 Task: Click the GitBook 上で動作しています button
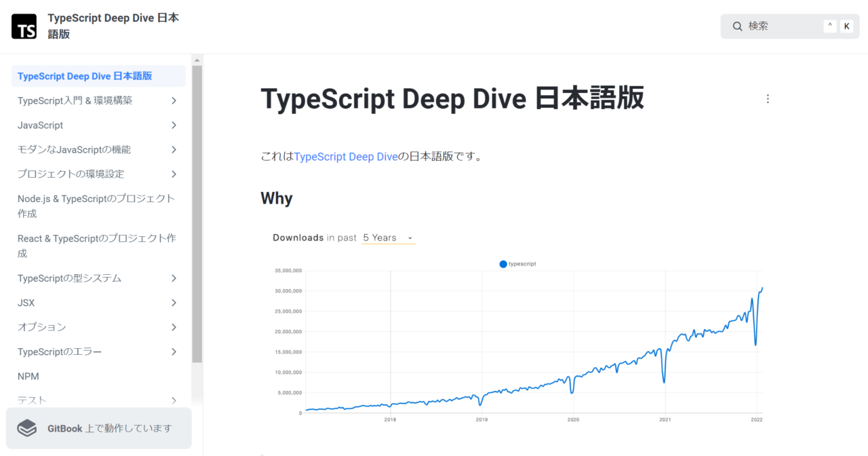(x=99, y=428)
